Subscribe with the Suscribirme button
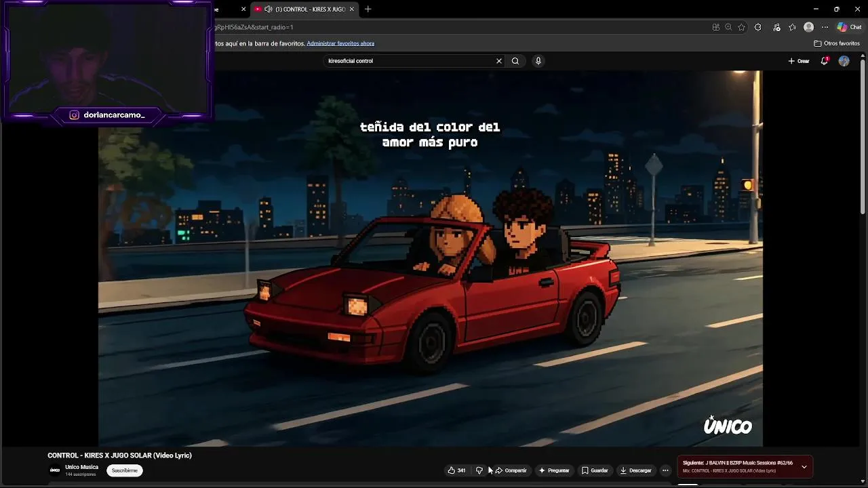Image resolution: width=868 pixels, height=488 pixels. [x=125, y=470]
